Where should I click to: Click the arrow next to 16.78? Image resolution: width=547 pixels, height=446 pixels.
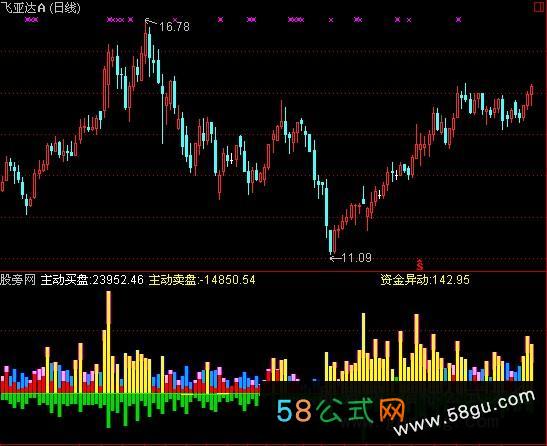[x=151, y=23]
